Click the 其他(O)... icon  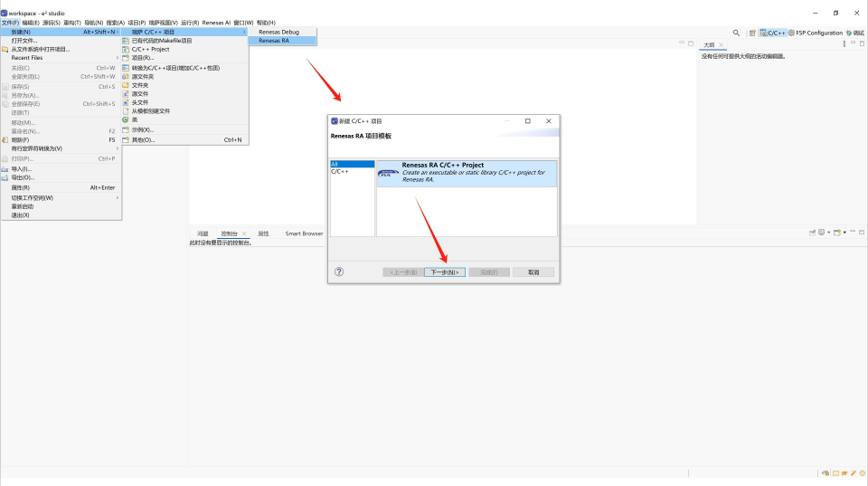(126, 139)
